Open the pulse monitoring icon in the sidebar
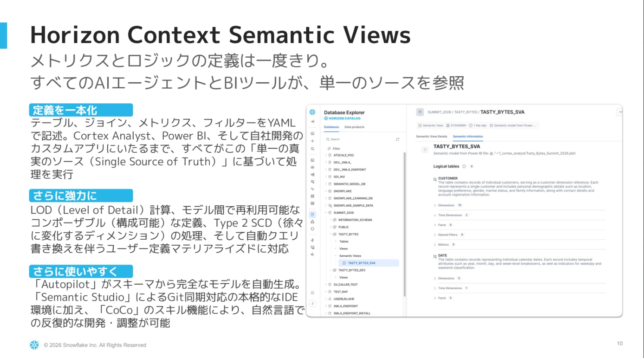 (x=312, y=189)
